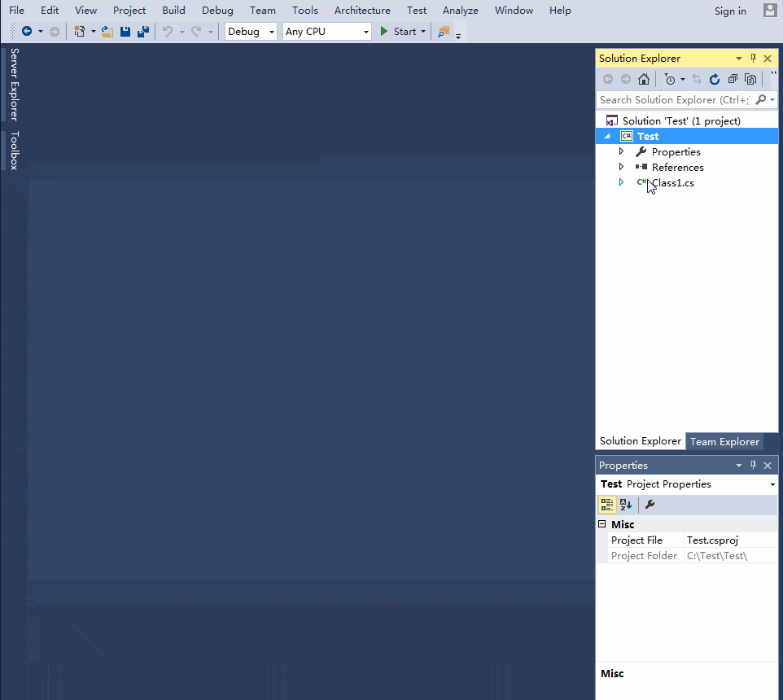Click the Find in Files icon
Viewport: 783px width, 700px height.
(444, 32)
